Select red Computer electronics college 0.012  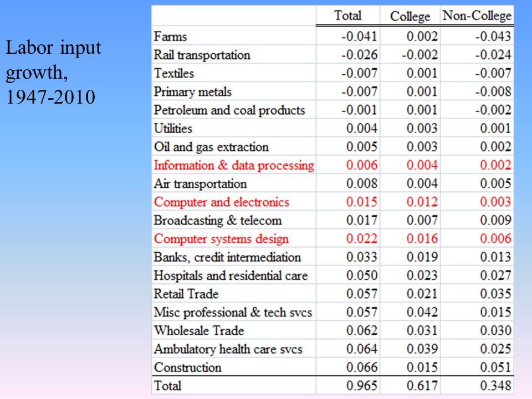(422, 202)
